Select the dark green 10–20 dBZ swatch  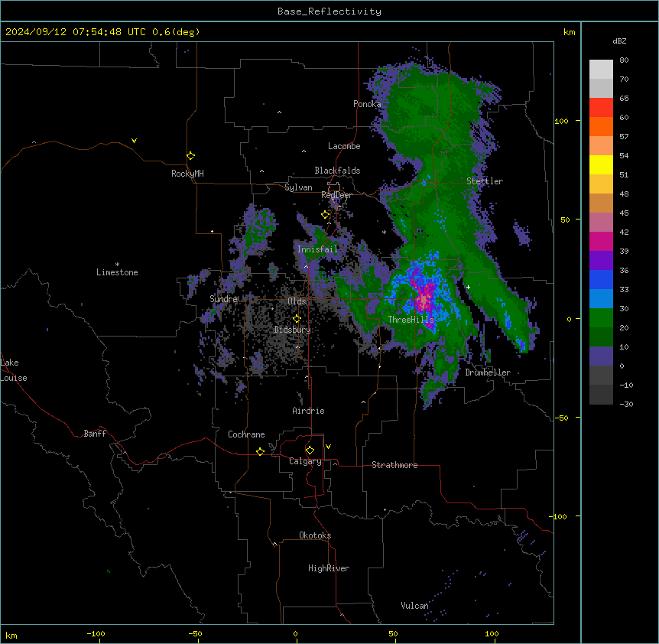(601, 337)
